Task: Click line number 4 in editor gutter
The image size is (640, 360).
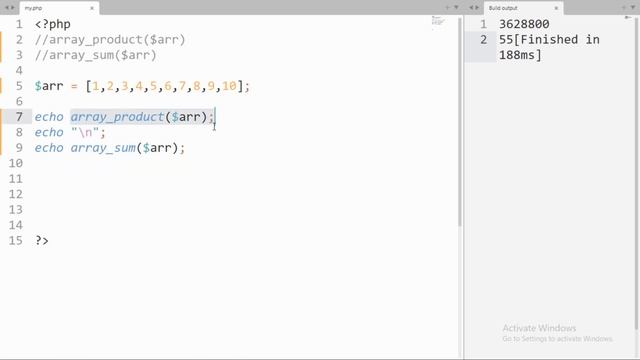Action: pos(19,71)
